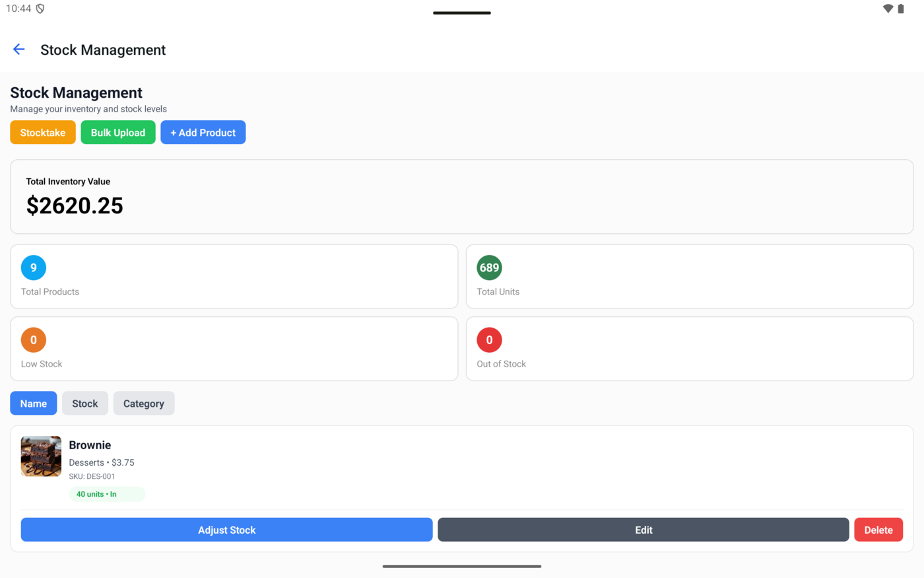Tap the 10:44 clock in status bar
Screen dimensions: 924x578
coord(18,9)
